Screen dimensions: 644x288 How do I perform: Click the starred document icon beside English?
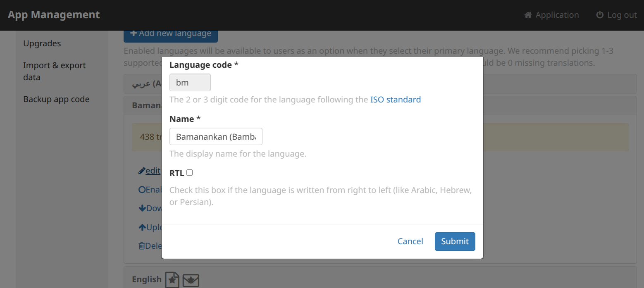(172, 280)
